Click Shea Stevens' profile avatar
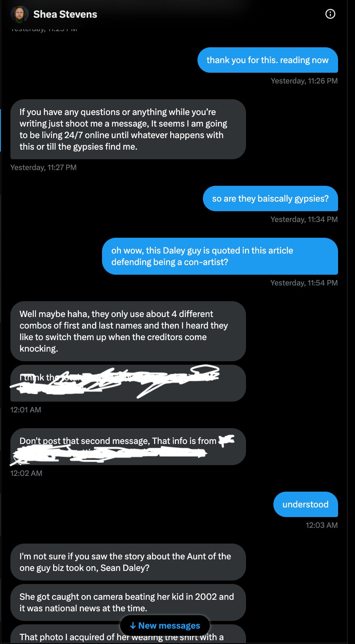 point(19,15)
